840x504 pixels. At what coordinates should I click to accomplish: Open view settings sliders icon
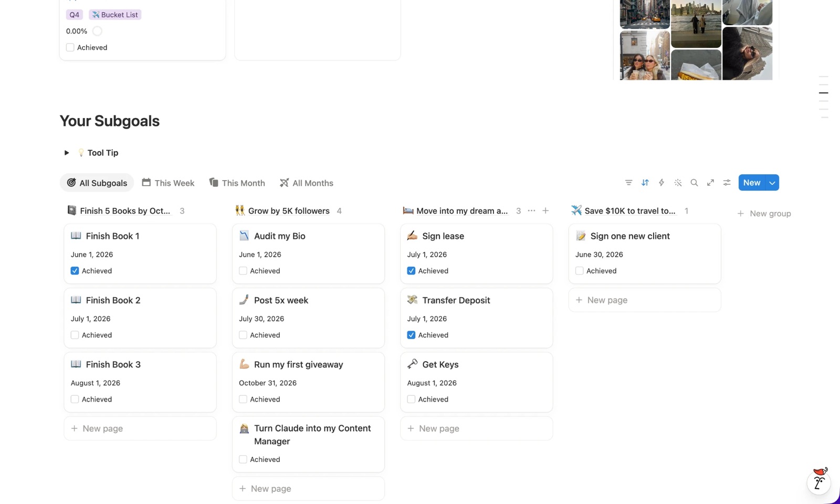727,183
